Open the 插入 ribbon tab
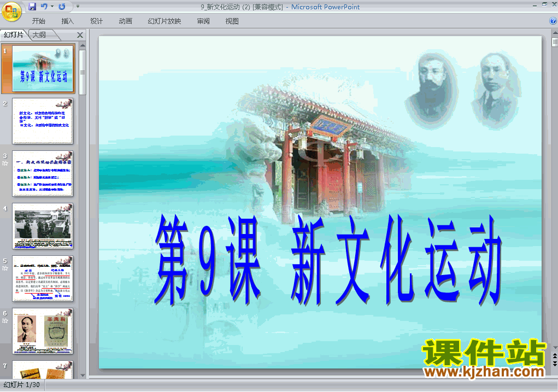Image resolution: width=558 pixels, height=392 pixels. pyautogui.click(x=68, y=21)
